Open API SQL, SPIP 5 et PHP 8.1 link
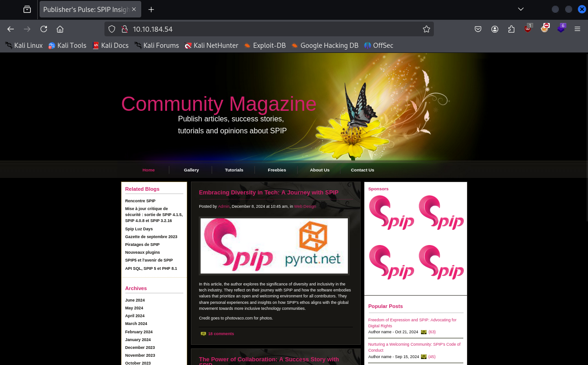 [x=151, y=268]
